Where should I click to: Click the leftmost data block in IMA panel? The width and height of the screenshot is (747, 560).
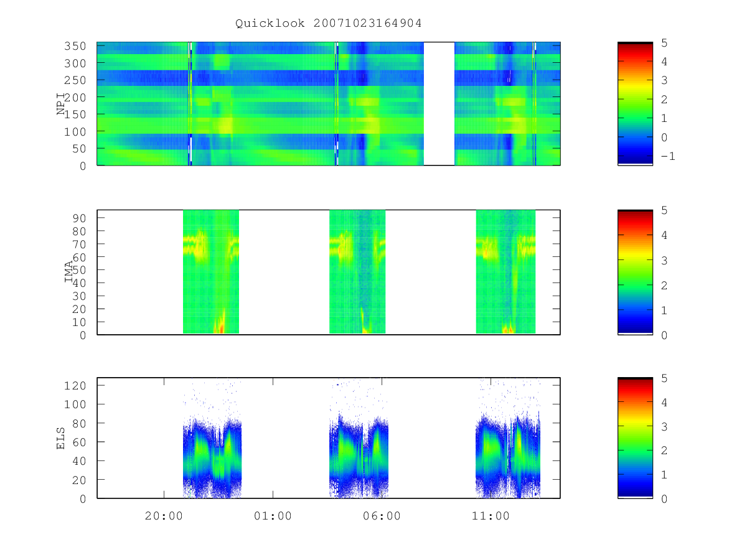point(211,272)
